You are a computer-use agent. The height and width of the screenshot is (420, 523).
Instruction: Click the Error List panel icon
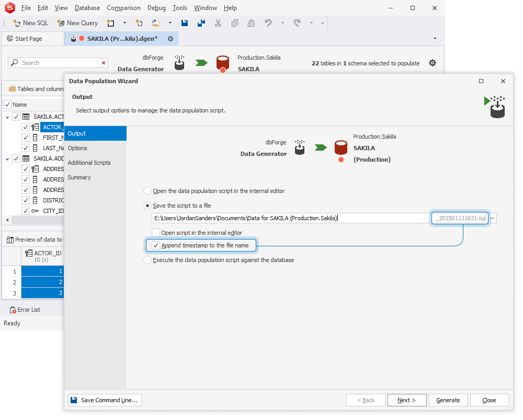point(13,310)
